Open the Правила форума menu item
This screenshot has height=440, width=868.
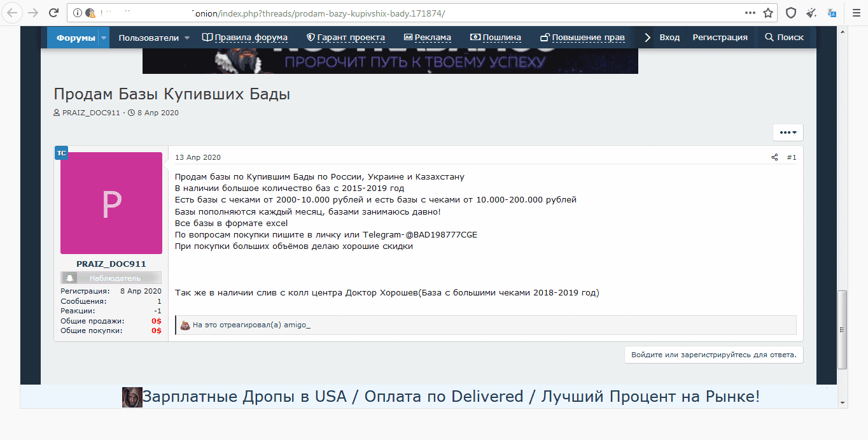click(245, 38)
